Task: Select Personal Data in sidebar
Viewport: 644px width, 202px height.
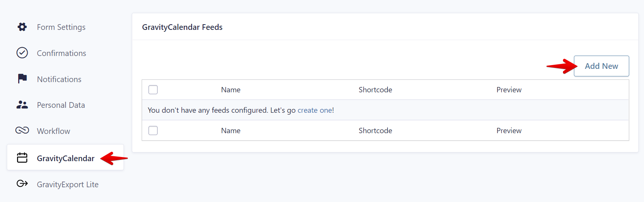Action: click(61, 105)
